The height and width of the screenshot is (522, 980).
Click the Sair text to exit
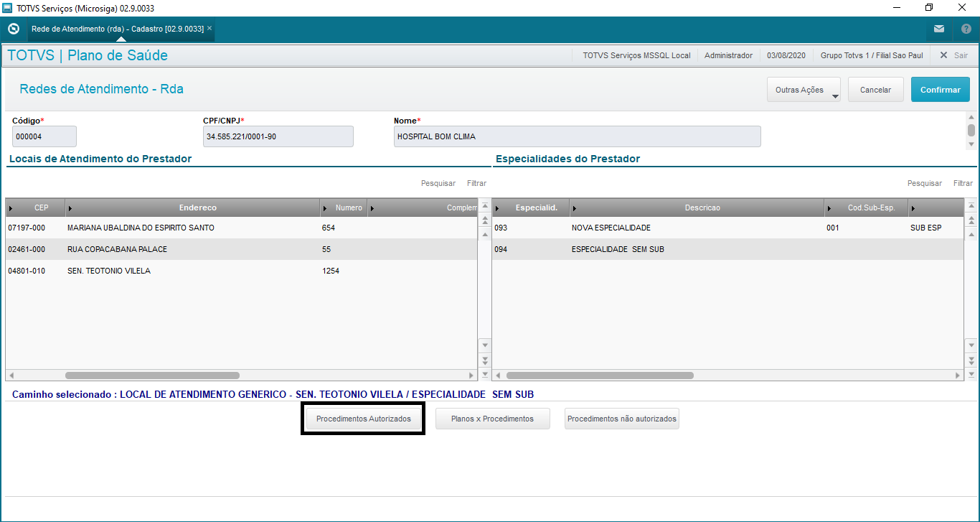point(961,55)
